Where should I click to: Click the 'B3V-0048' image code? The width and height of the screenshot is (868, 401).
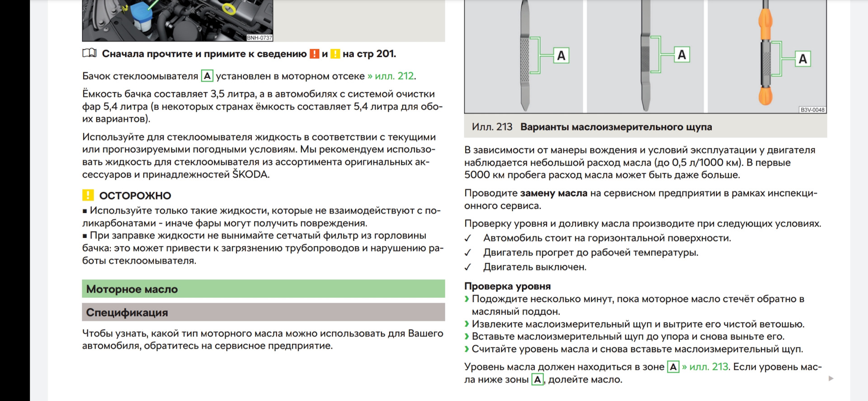(x=812, y=110)
